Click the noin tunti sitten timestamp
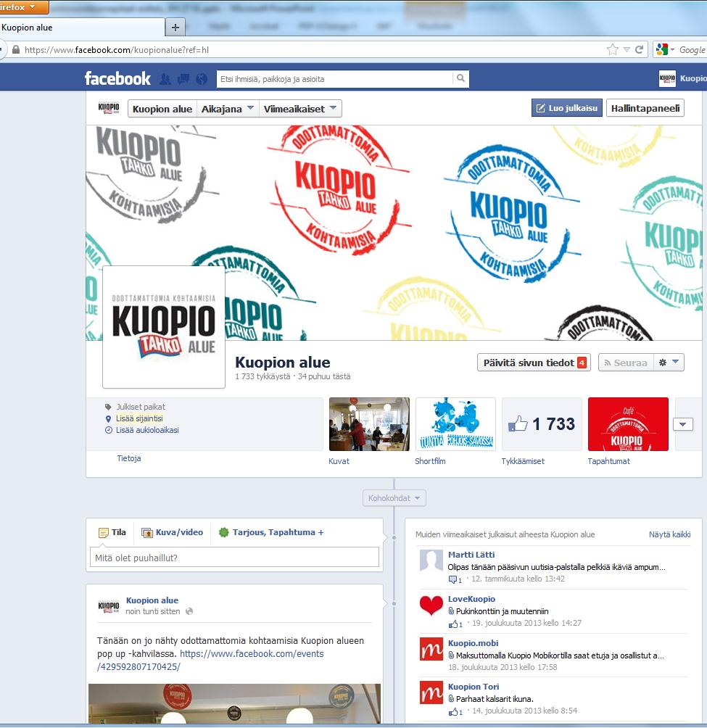The width and height of the screenshot is (707, 728). pos(153,611)
